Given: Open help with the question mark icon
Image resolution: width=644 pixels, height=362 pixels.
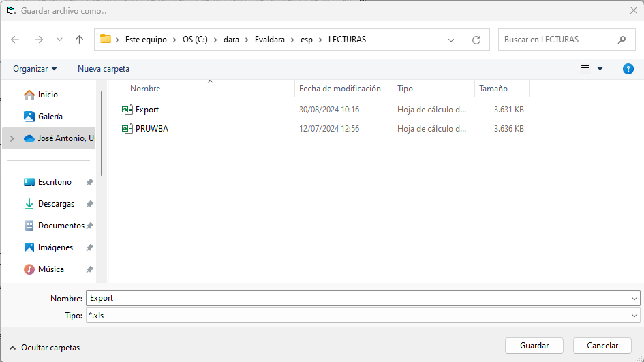Looking at the screenshot, I should 628,69.
